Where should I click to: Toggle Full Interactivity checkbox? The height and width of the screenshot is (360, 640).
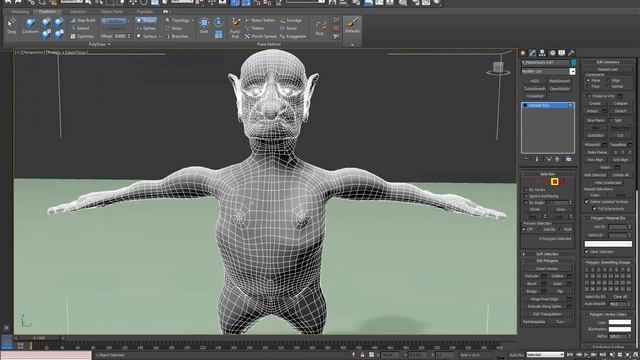[x=594, y=209]
